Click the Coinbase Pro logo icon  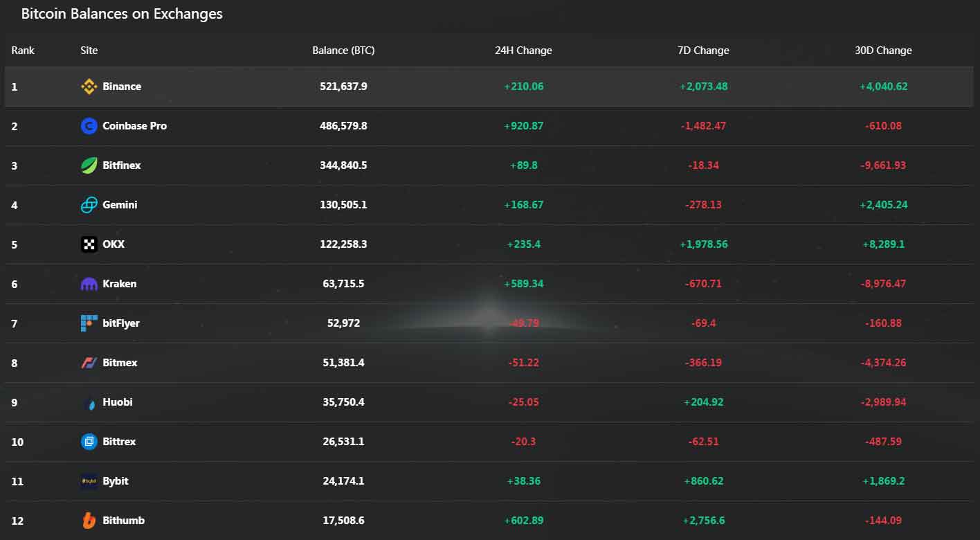pyautogui.click(x=89, y=126)
